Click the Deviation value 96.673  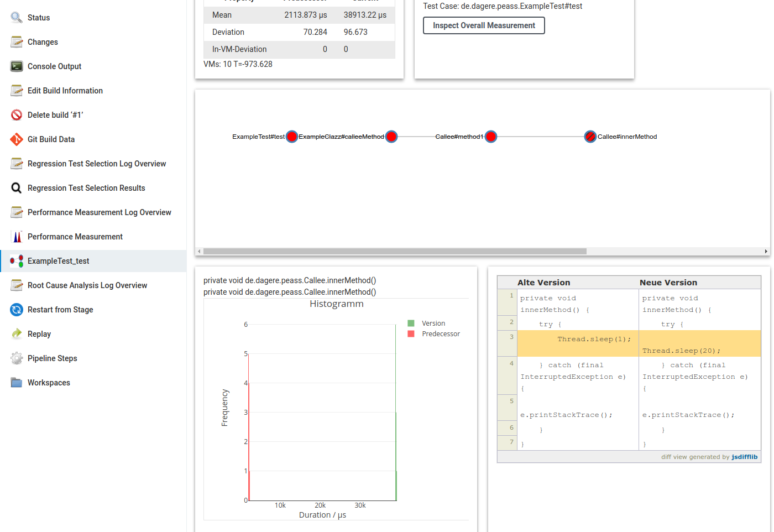(355, 32)
